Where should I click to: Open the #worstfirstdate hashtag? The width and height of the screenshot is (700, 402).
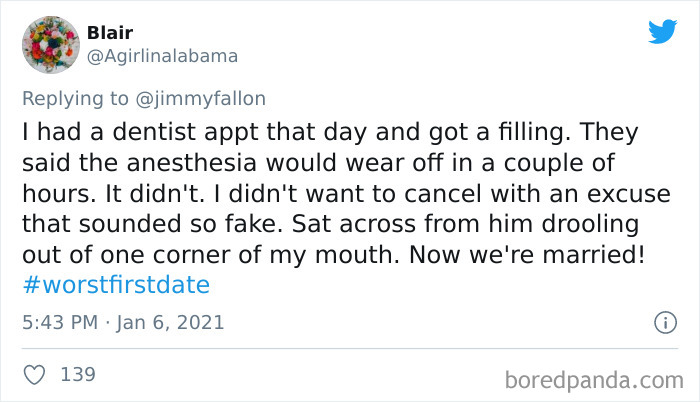click(x=116, y=285)
